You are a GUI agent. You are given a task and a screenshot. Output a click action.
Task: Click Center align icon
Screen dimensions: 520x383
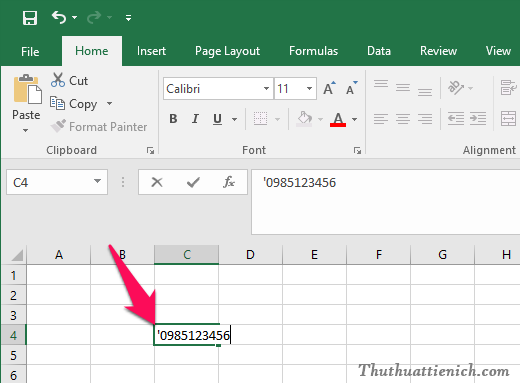click(x=403, y=119)
